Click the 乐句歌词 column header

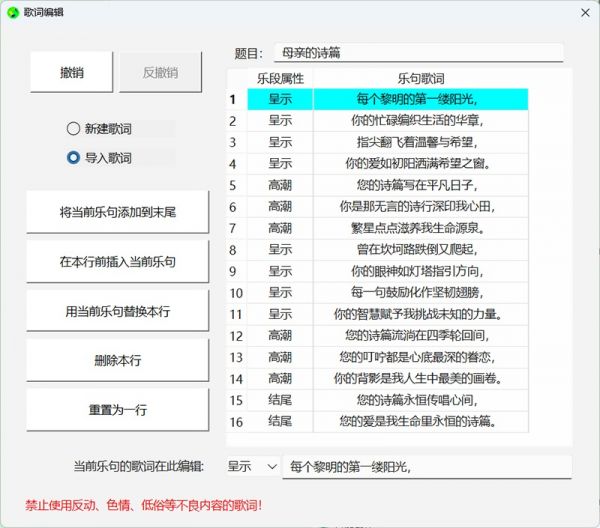coord(421,79)
